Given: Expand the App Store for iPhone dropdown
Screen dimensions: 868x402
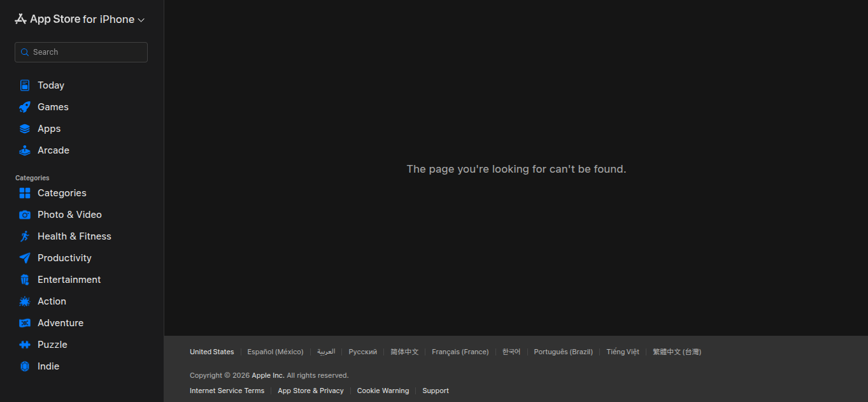Looking at the screenshot, I should click(80, 19).
